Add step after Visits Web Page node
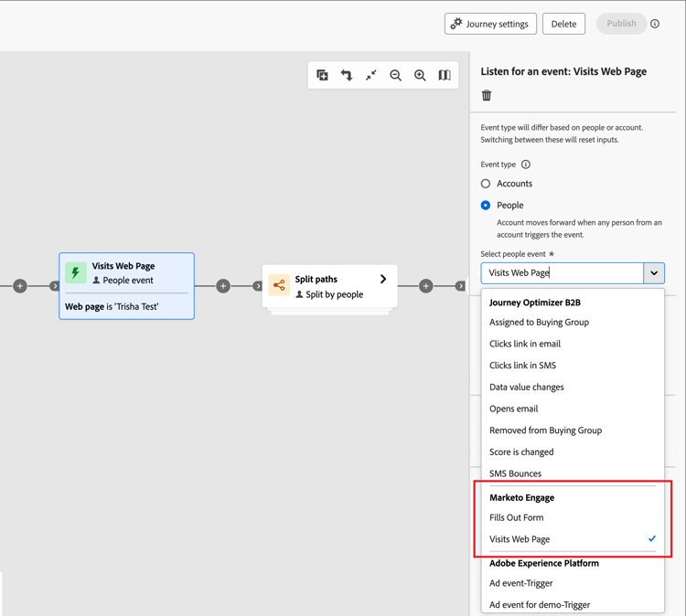 (223, 286)
